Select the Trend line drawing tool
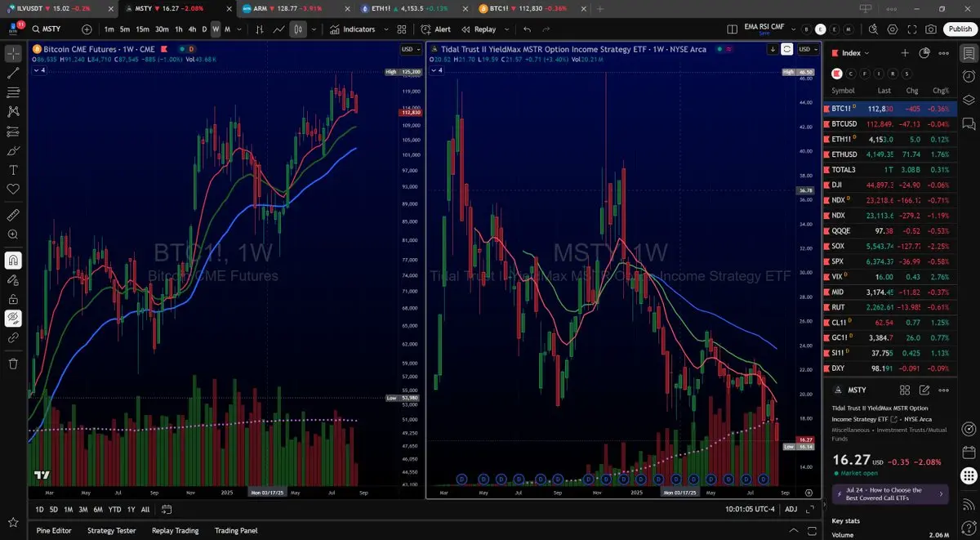Screen dimensions: 980x540 tap(13, 73)
